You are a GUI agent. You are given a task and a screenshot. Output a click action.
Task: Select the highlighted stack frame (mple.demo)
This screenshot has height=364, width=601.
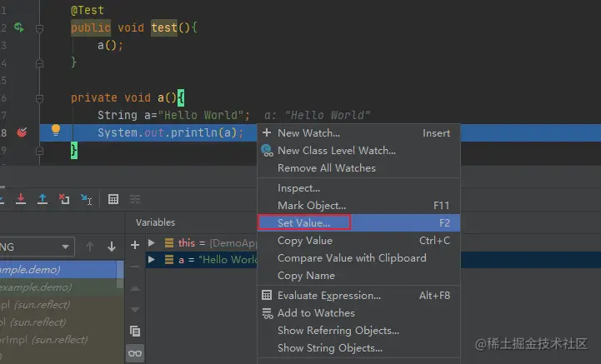click(58, 270)
